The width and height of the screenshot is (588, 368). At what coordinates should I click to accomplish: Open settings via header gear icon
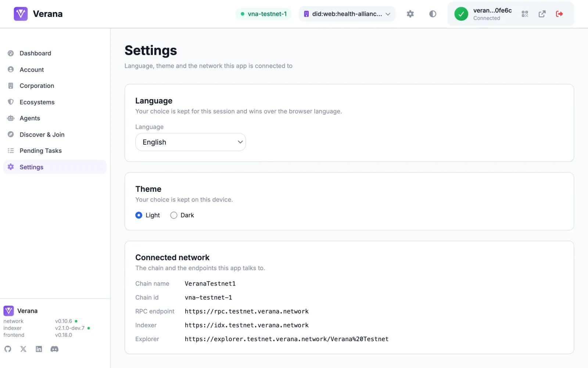410,14
